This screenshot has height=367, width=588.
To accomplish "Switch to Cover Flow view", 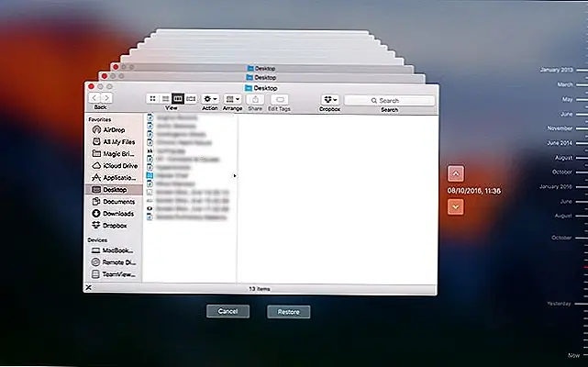I will (x=191, y=98).
